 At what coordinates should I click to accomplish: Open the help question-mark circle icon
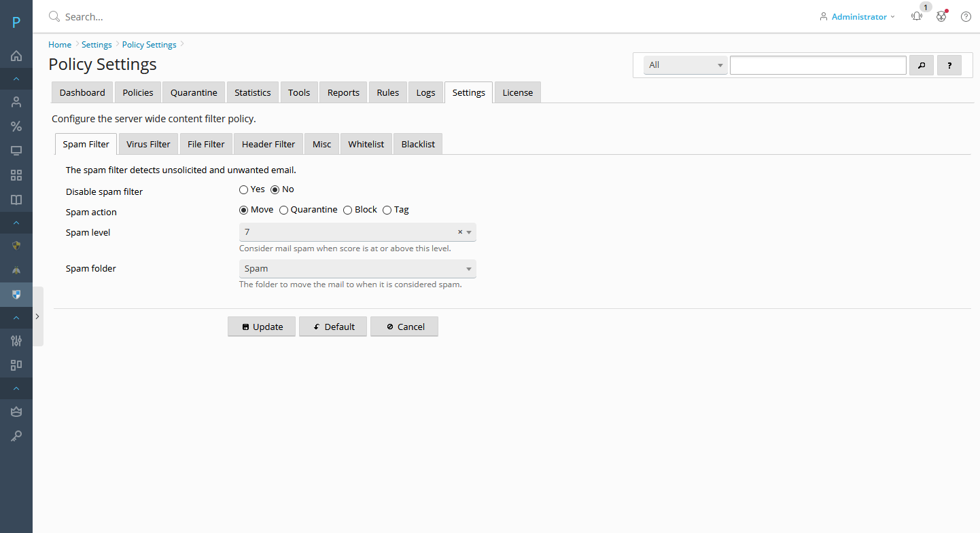pyautogui.click(x=966, y=17)
